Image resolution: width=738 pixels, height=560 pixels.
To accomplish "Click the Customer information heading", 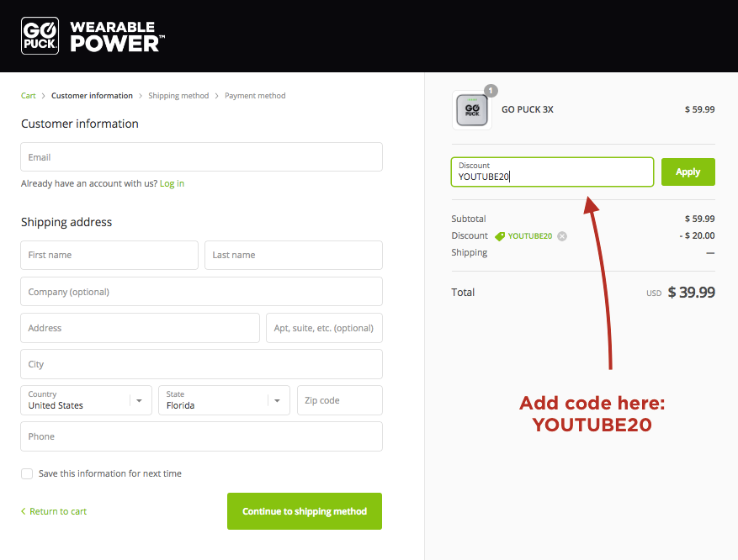I will pyautogui.click(x=80, y=124).
